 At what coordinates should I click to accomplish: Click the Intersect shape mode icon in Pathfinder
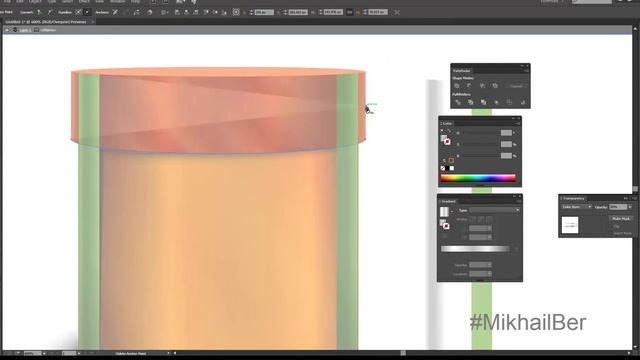point(482,86)
